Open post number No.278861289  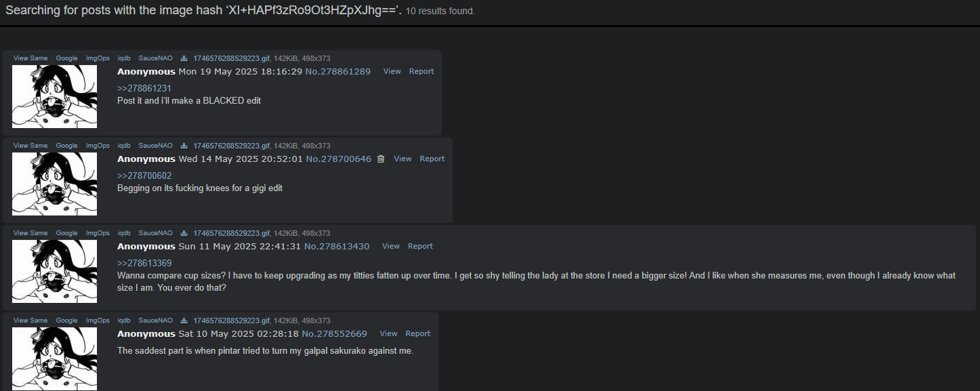[x=338, y=71]
